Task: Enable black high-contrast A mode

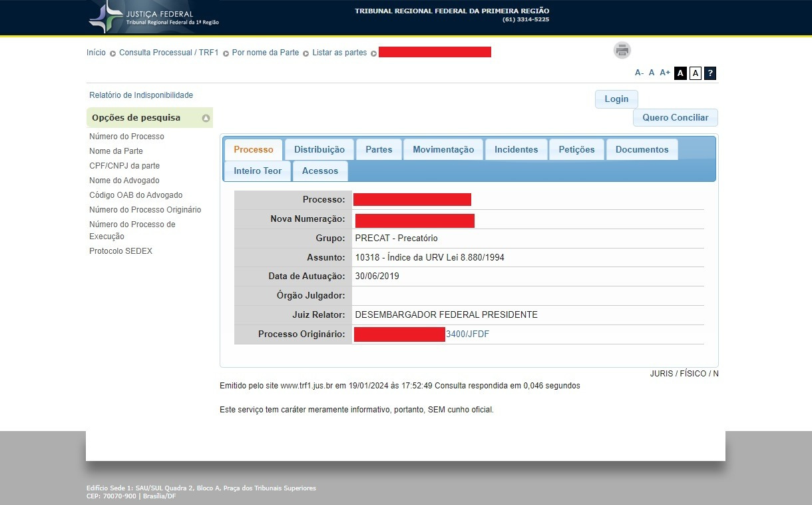Action: (680, 73)
